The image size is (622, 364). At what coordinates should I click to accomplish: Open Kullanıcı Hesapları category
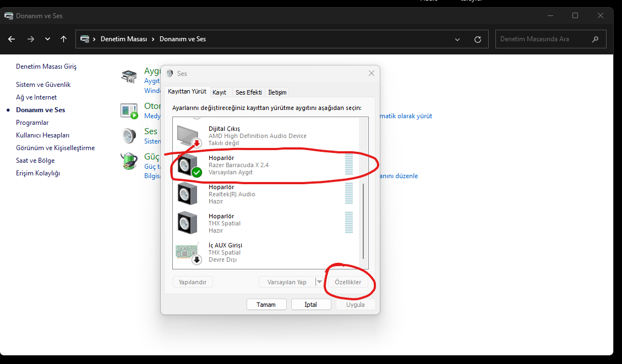point(42,135)
